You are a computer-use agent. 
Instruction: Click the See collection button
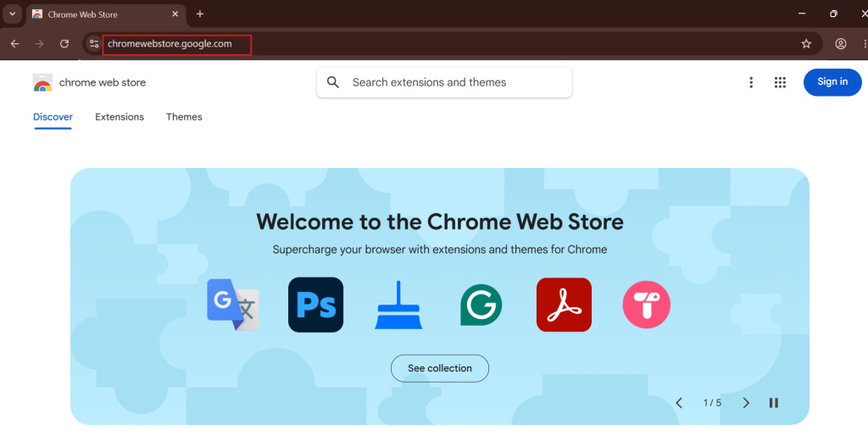click(440, 369)
